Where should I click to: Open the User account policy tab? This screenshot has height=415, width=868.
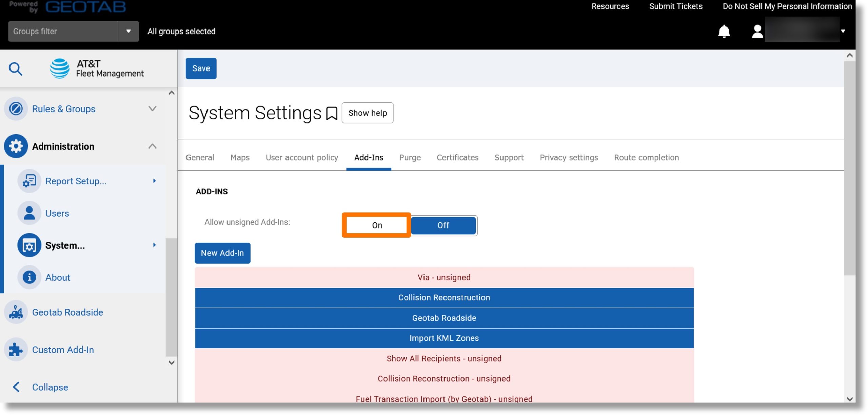(302, 158)
